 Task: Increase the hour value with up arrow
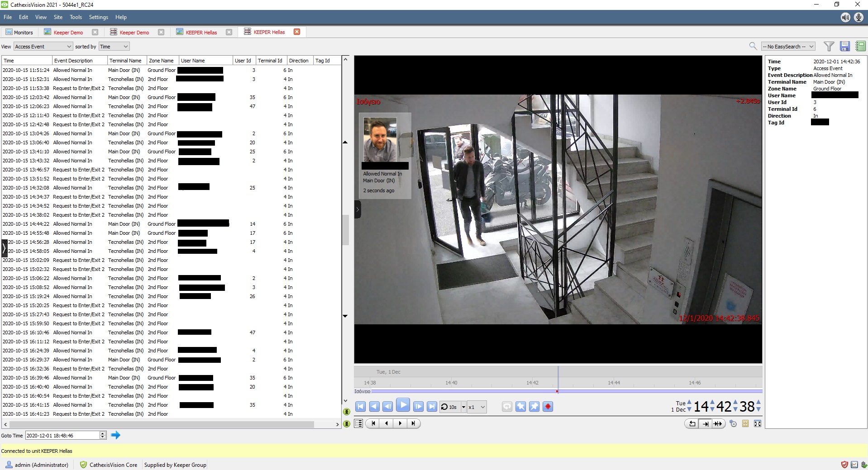pos(712,403)
